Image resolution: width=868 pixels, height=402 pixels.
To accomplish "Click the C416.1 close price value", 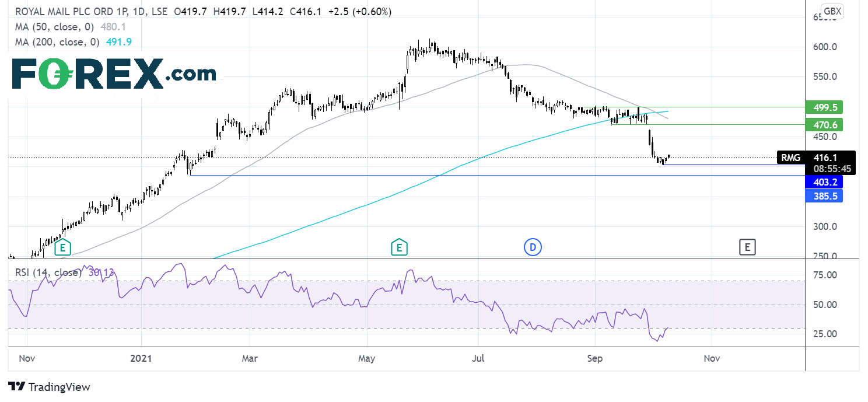I will [305, 12].
